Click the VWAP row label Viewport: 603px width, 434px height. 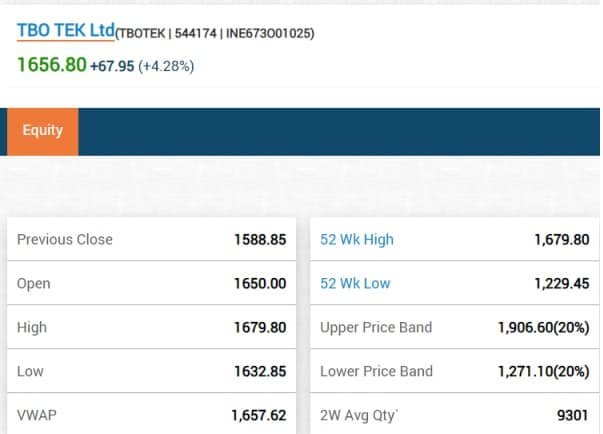35,415
